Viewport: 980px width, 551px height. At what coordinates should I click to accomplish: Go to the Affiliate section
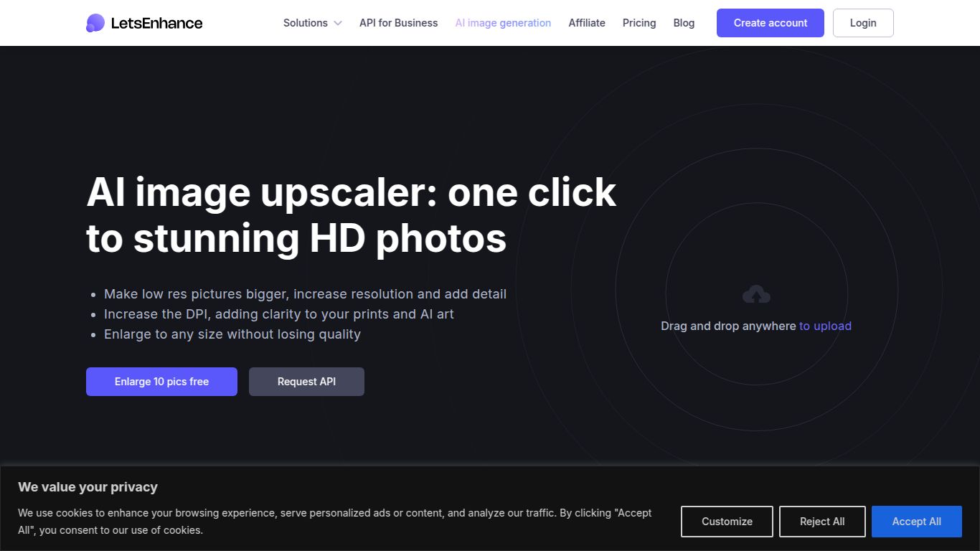point(587,22)
